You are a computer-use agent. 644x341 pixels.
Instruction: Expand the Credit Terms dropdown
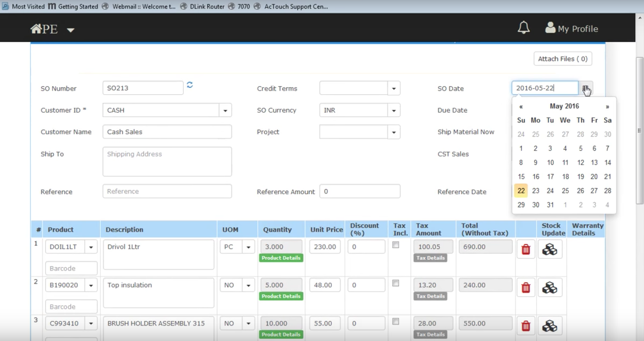(x=394, y=88)
